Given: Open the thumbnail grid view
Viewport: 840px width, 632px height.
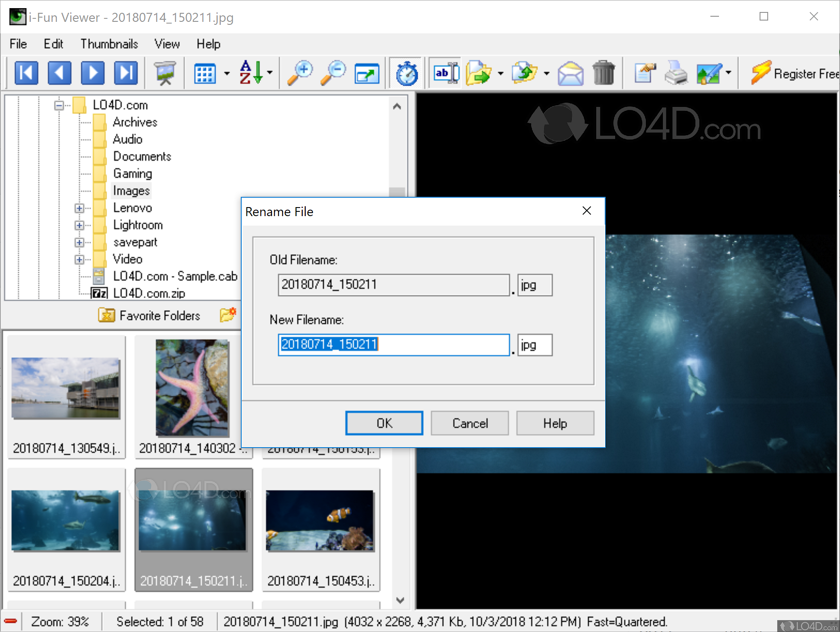Looking at the screenshot, I should pyautogui.click(x=205, y=73).
